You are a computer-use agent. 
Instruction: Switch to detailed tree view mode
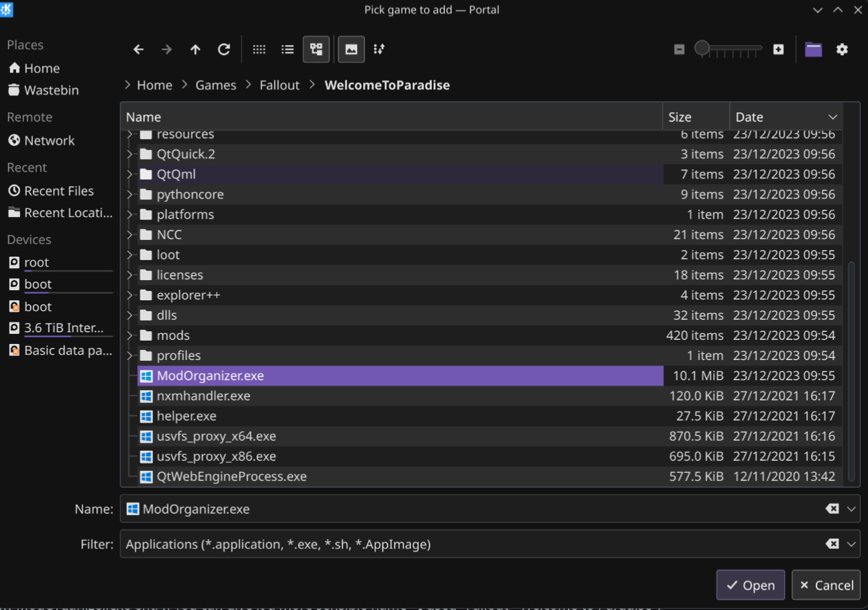[x=316, y=49]
